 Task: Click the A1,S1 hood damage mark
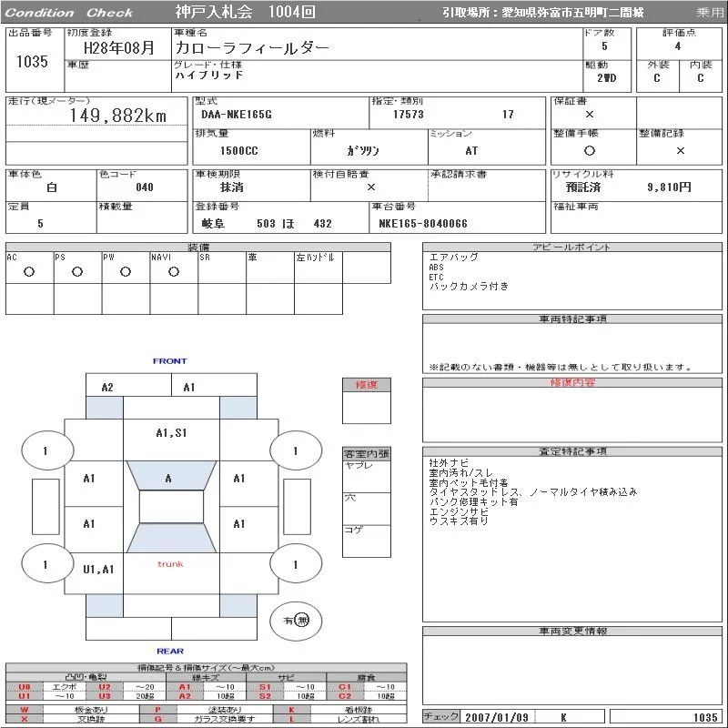tap(171, 433)
